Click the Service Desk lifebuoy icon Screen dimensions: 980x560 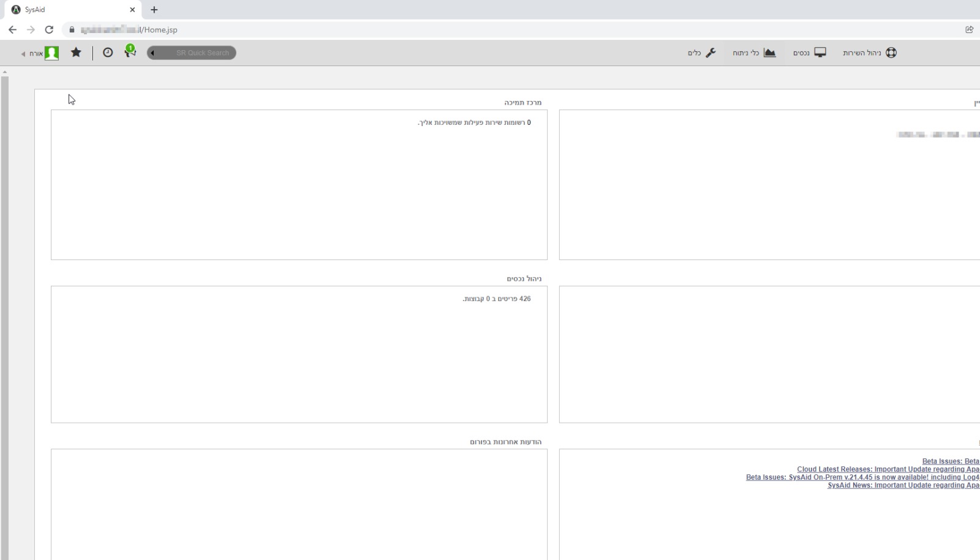click(x=891, y=52)
